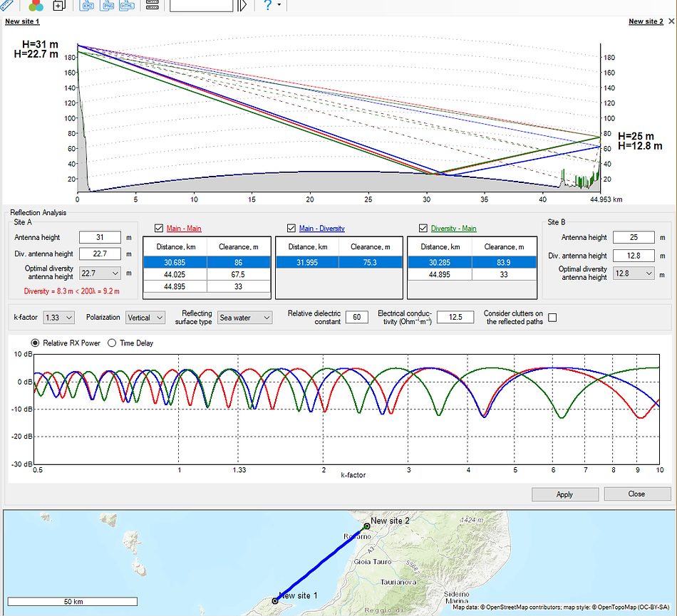Close the profile panel with X

[x=671, y=21]
